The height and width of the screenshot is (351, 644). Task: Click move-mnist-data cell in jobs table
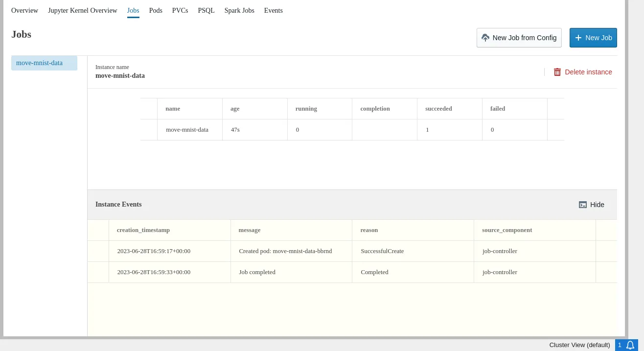[190, 130]
